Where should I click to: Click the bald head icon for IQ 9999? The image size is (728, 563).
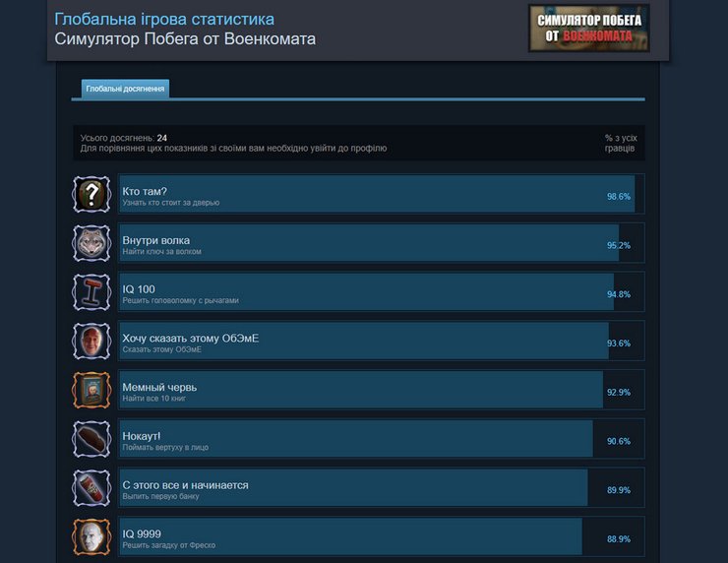point(91,537)
